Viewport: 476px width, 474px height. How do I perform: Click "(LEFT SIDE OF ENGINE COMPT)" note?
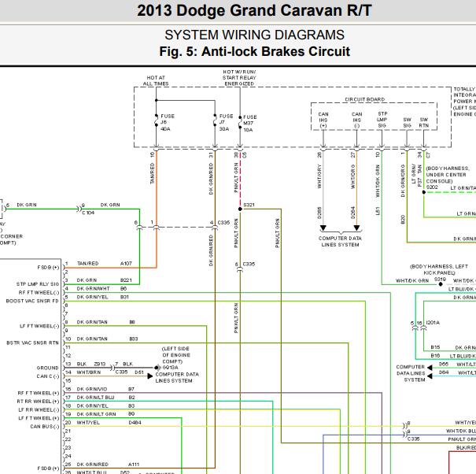[x=175, y=355]
